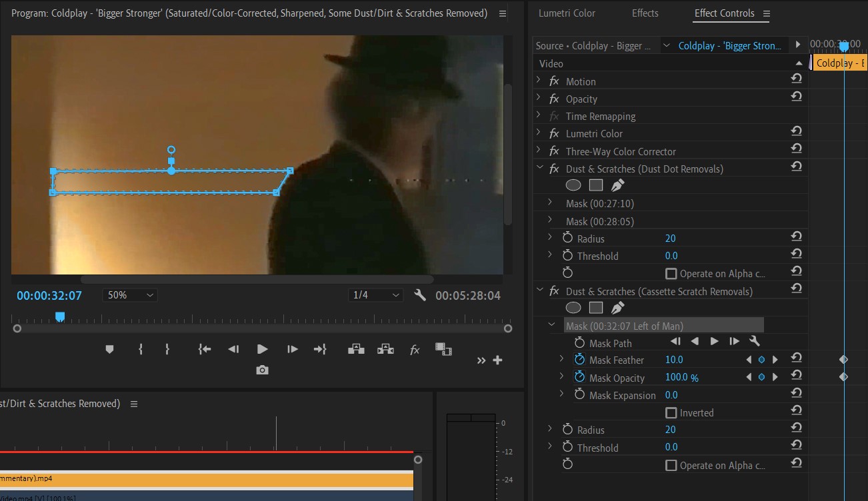Create 4-point polygon mask under Cassette Scratch Removals
The height and width of the screenshot is (501, 868).
(596, 308)
